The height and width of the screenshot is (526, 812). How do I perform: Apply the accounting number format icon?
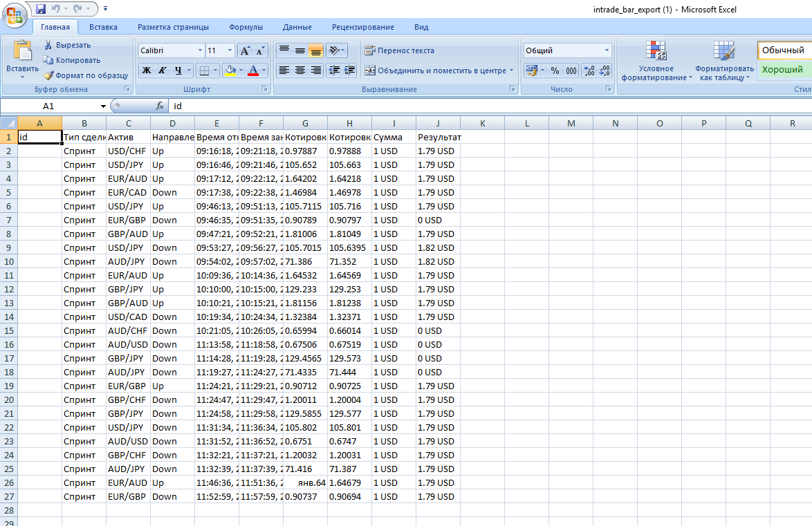tap(531, 71)
